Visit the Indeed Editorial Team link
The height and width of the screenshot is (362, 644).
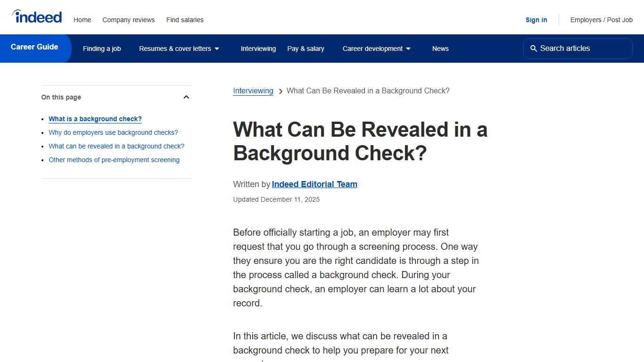coord(314,184)
